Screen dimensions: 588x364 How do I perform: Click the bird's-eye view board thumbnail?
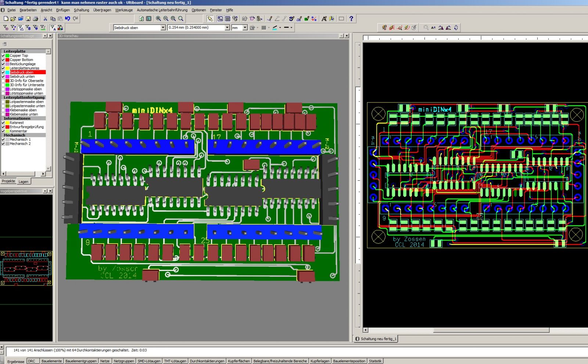click(x=26, y=268)
